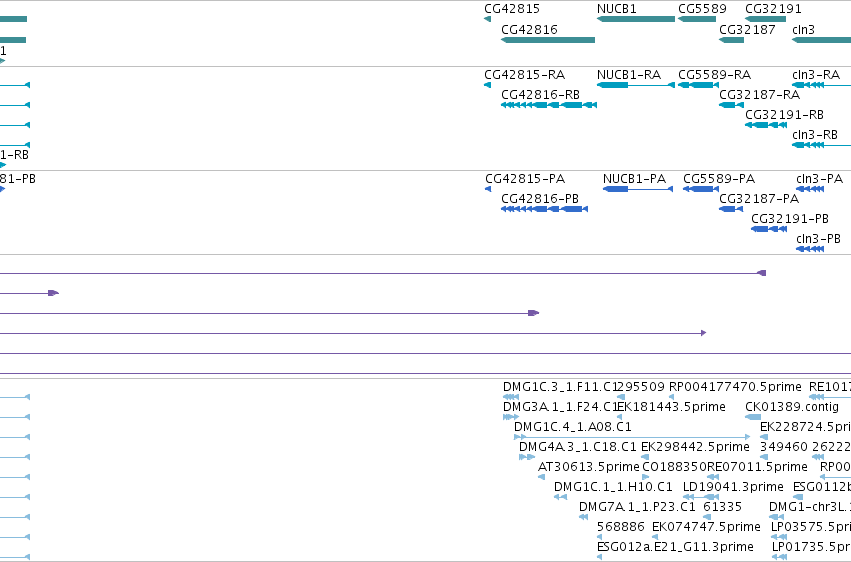The height and width of the screenshot is (562, 851).
Task: Click the EK074747.5prime EST label
Action: pyautogui.click(x=706, y=527)
